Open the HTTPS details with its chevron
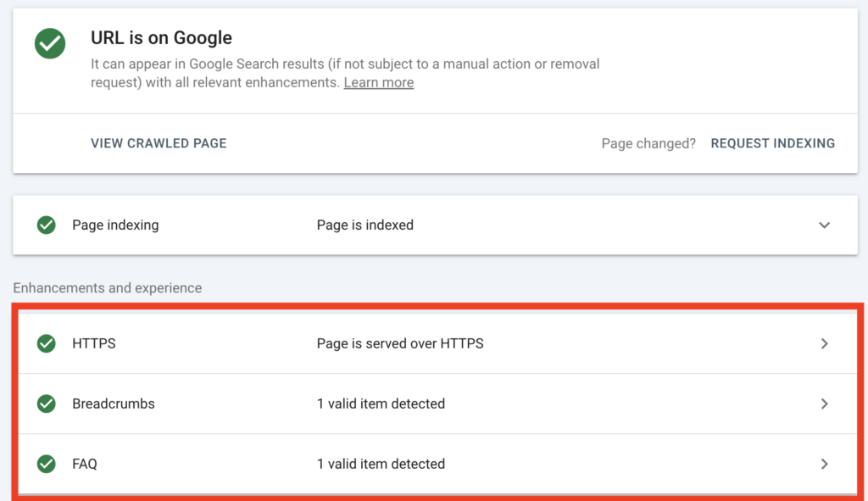This screenshot has width=868, height=501. point(824,343)
